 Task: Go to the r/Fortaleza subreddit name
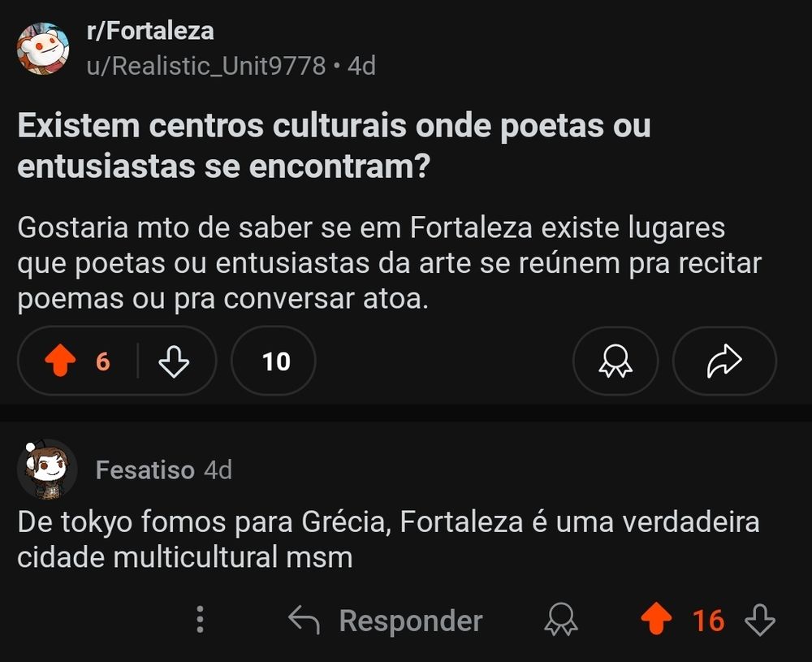(150, 32)
